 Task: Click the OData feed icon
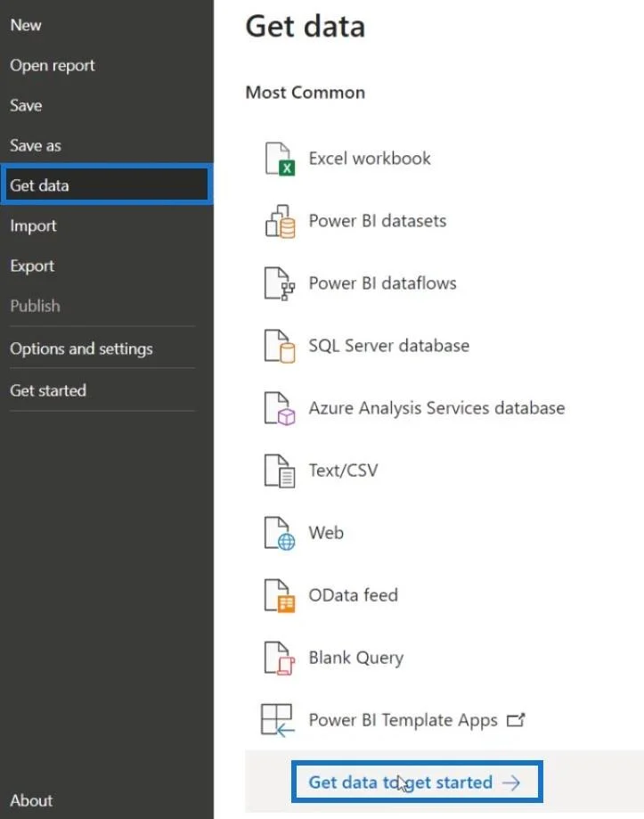(280, 595)
